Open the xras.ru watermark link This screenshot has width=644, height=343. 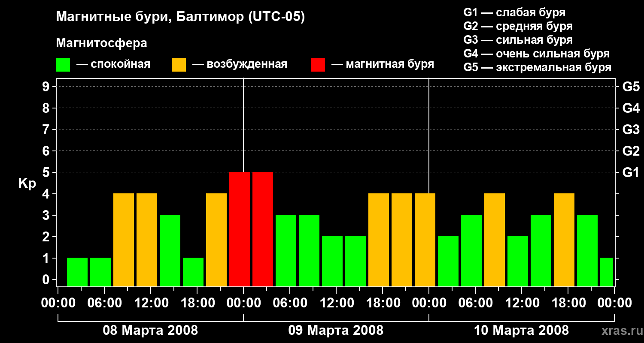pos(620,331)
